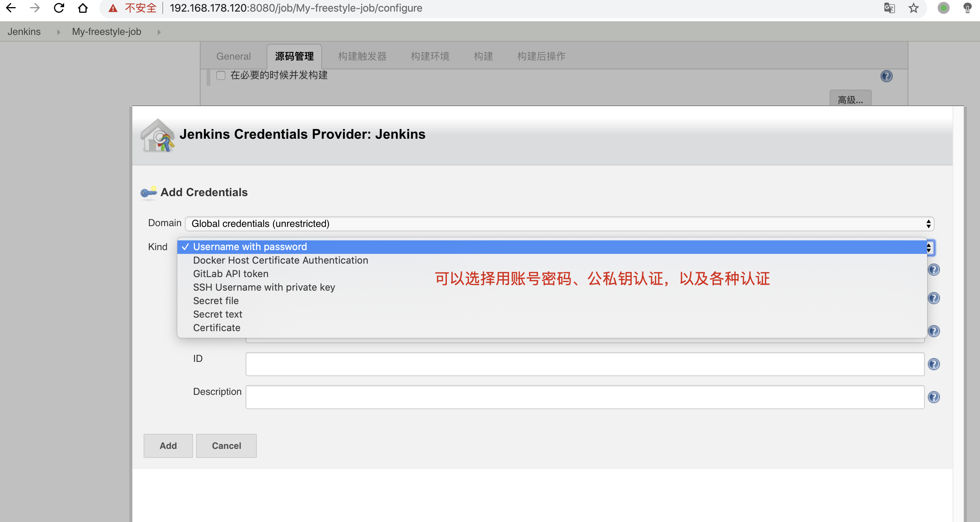Image resolution: width=980 pixels, height=522 pixels.
Task: Switch to 构建环境 tab
Action: point(430,56)
